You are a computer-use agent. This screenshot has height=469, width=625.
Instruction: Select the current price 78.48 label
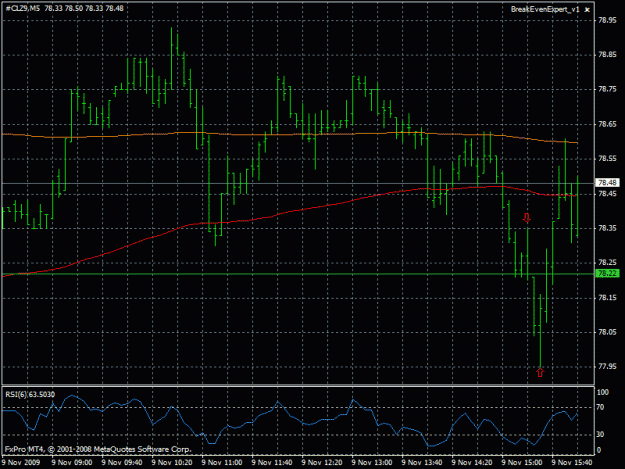(x=607, y=182)
